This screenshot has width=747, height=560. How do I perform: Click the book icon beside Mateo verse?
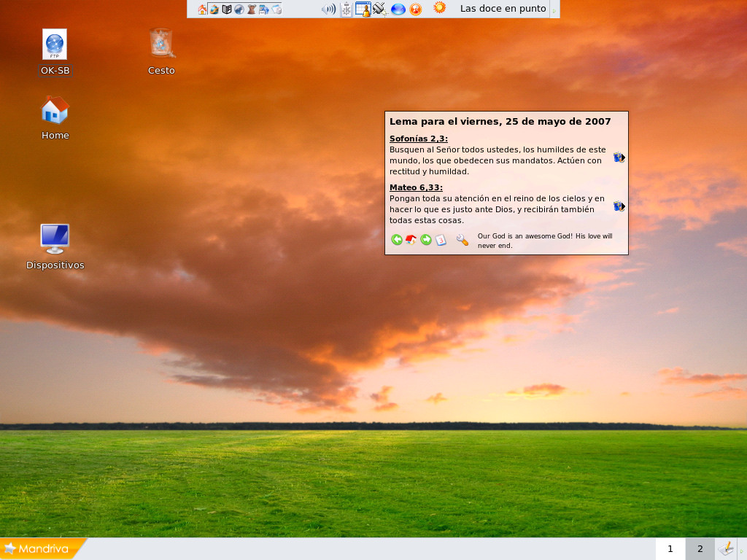pos(619,206)
